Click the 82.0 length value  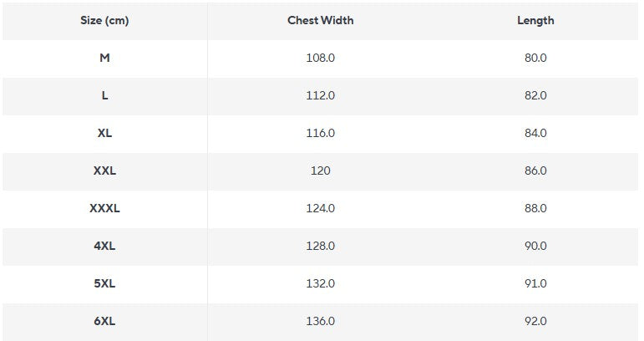click(x=535, y=96)
